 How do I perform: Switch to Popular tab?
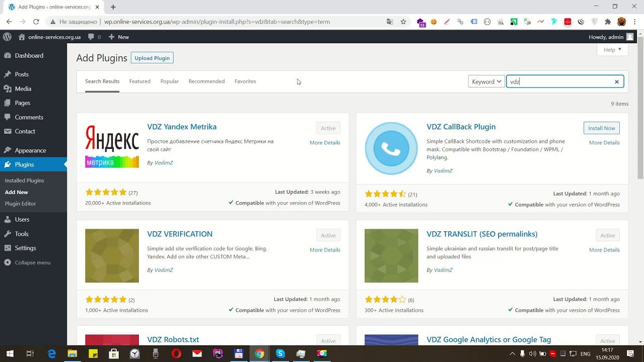tap(170, 81)
